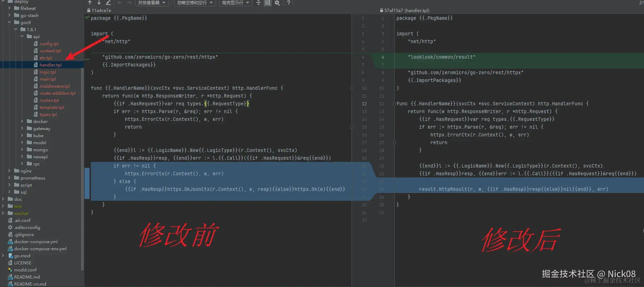Viewport: 644px width, 287px height.
Task: Open the modd.conf file
Action: coord(25,270)
